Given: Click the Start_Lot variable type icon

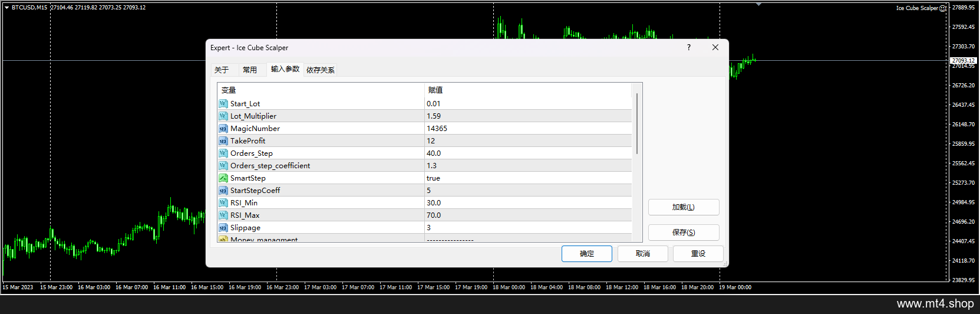Looking at the screenshot, I should (x=223, y=104).
